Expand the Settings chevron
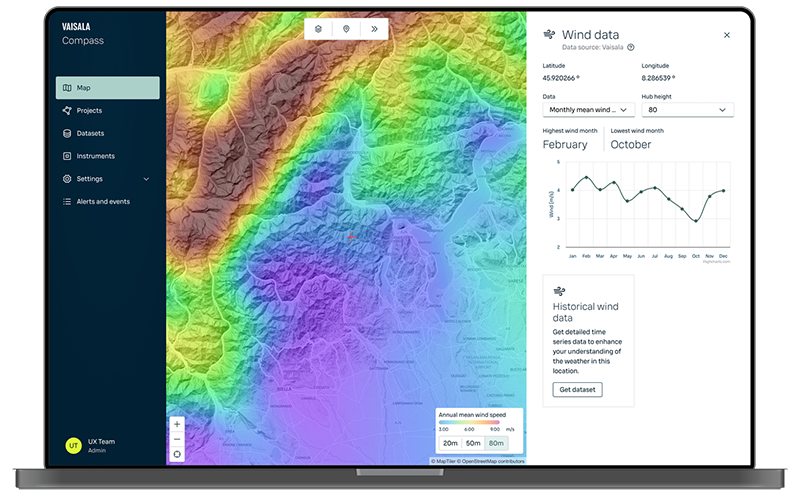This screenshot has width=800, height=498. click(x=146, y=179)
